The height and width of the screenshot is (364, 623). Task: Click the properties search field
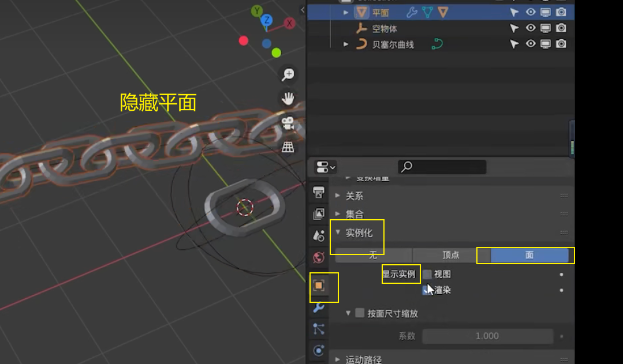[442, 167]
